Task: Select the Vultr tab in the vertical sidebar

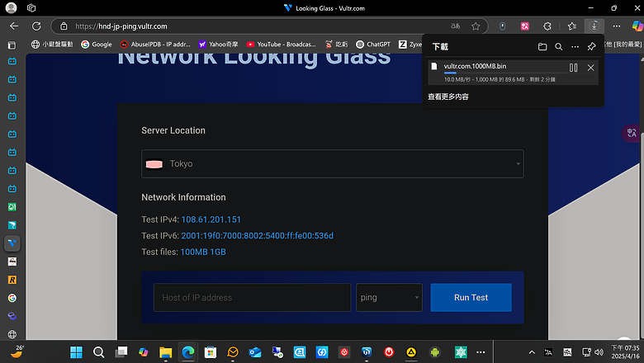Action: [12, 243]
